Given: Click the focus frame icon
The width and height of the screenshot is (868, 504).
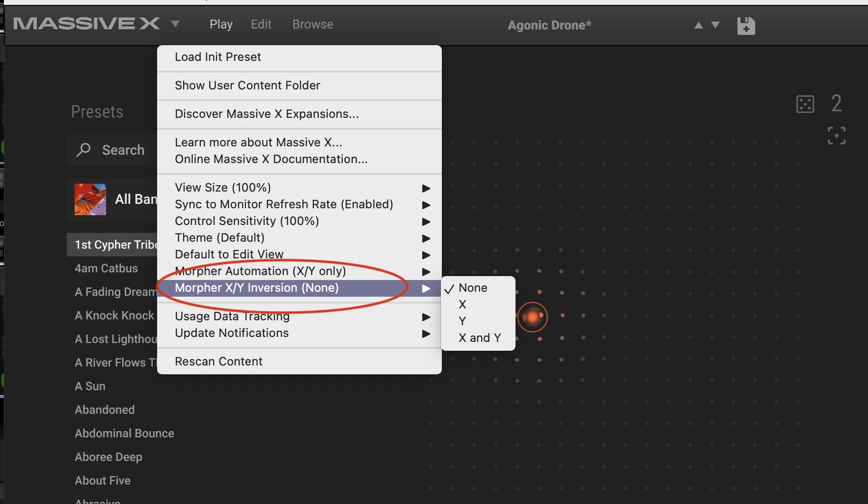Looking at the screenshot, I should click(837, 136).
